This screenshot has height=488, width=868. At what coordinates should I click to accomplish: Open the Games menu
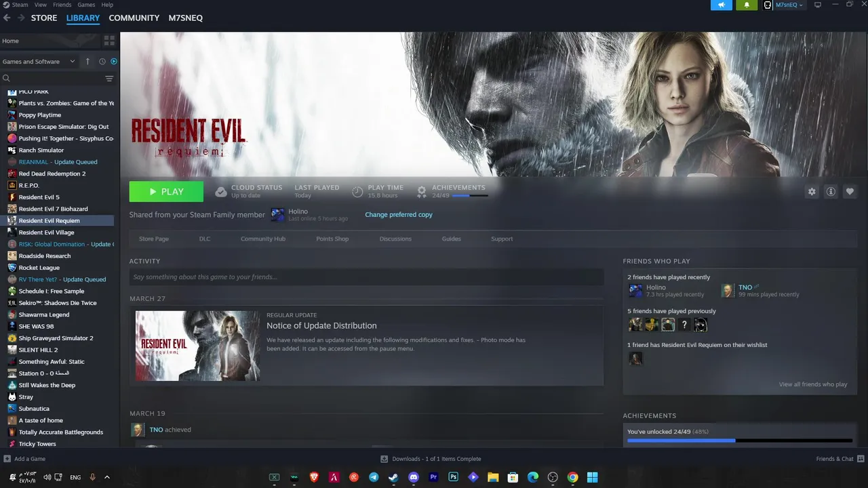pos(87,5)
